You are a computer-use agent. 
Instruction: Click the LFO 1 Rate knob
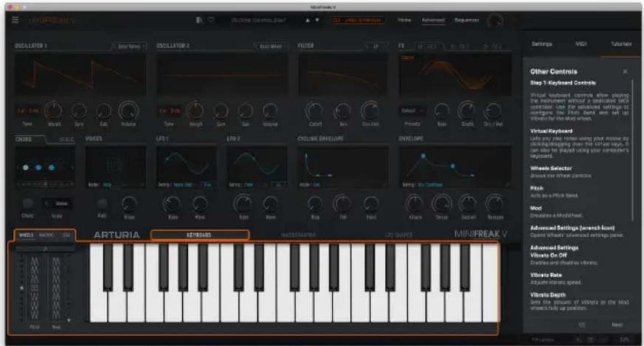pos(172,204)
